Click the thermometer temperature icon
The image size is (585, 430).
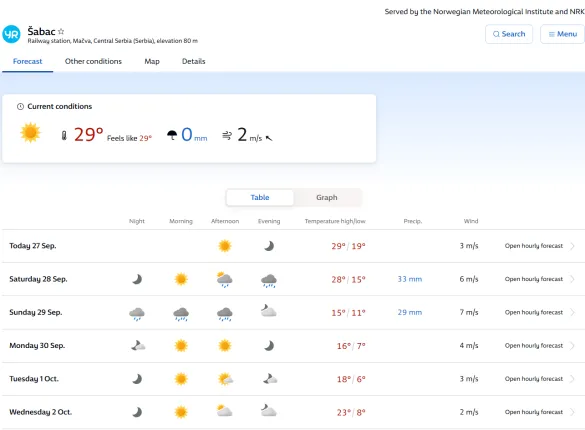[64, 135]
